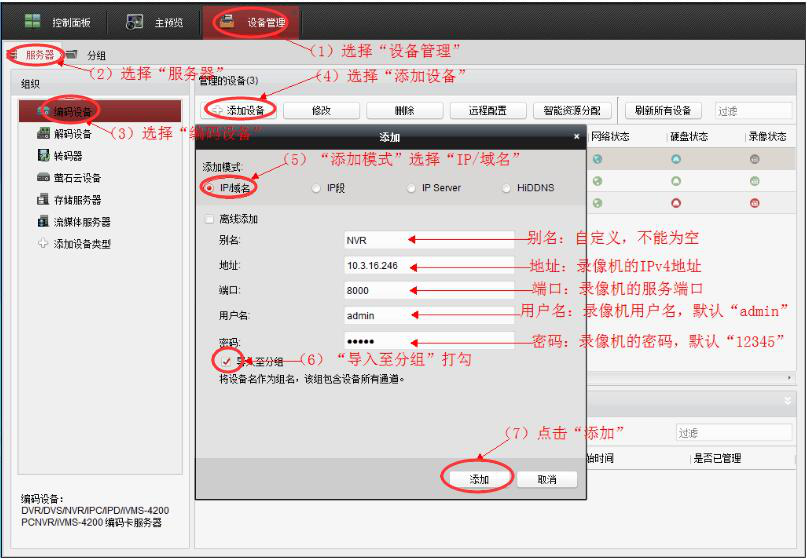The height and width of the screenshot is (559, 807).
Task: Click the 添加 button in the dialog
Action: click(x=479, y=479)
